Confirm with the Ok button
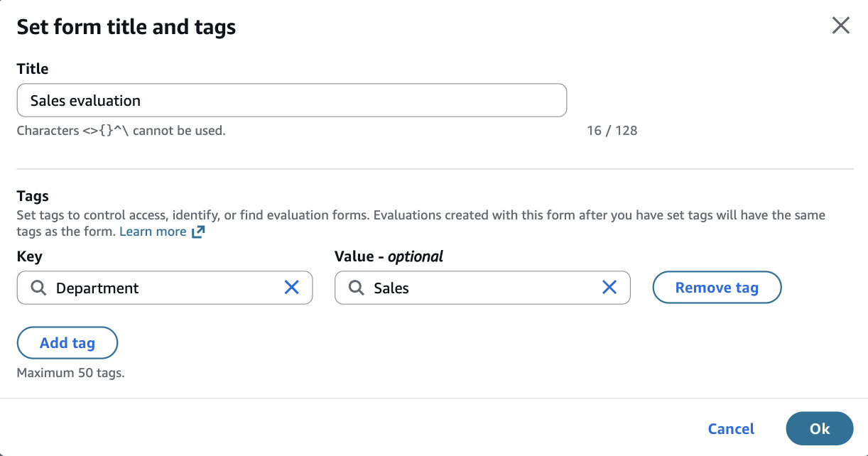Image resolution: width=868 pixels, height=456 pixels. pos(820,429)
